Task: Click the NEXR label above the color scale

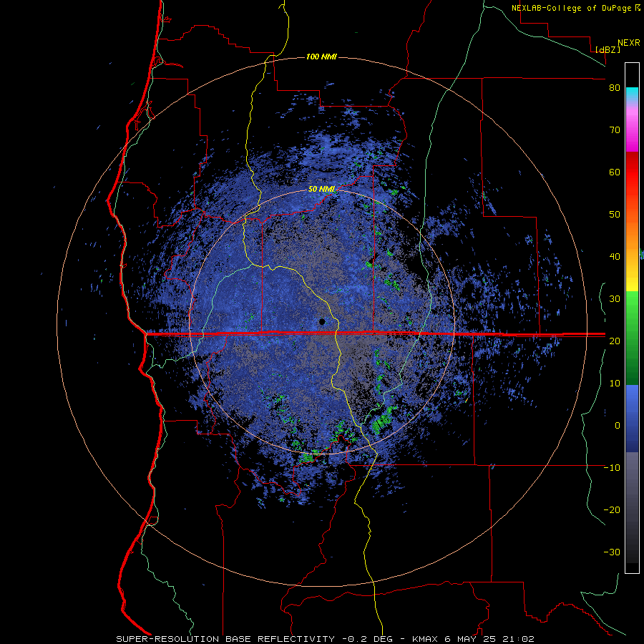Action: click(629, 43)
